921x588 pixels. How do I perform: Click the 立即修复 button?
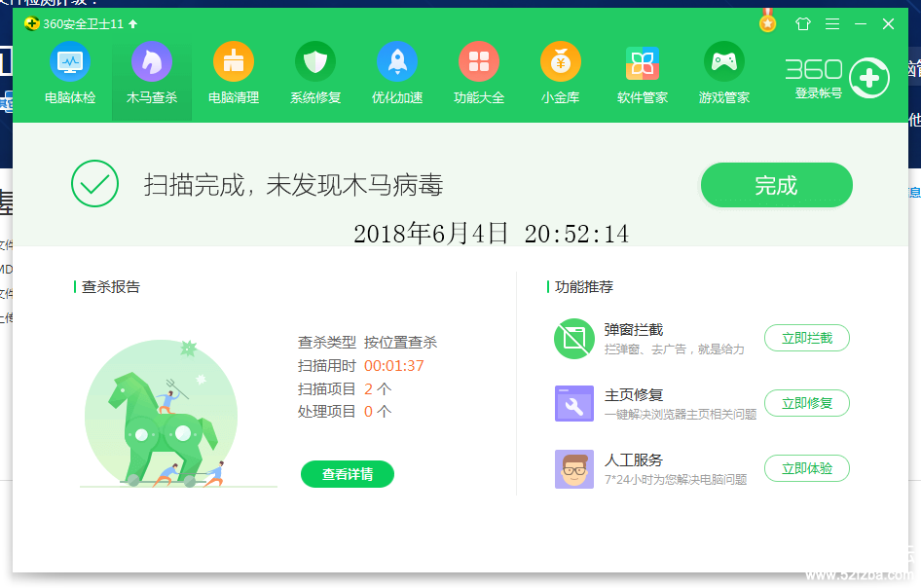coord(807,404)
